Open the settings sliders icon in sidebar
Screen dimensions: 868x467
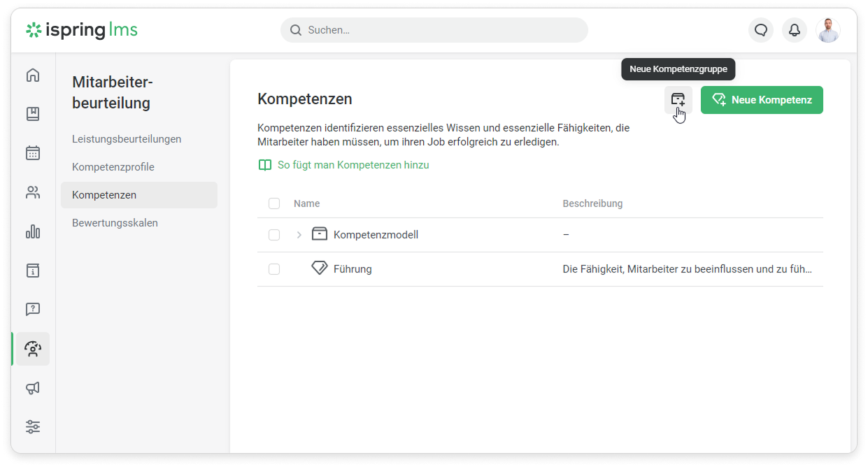[x=33, y=426]
